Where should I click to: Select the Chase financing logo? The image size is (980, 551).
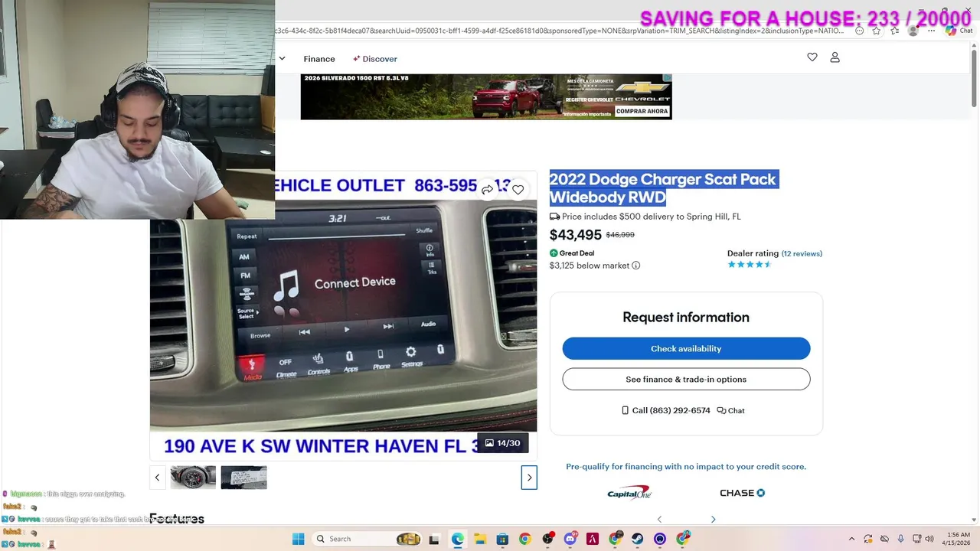pos(742,493)
